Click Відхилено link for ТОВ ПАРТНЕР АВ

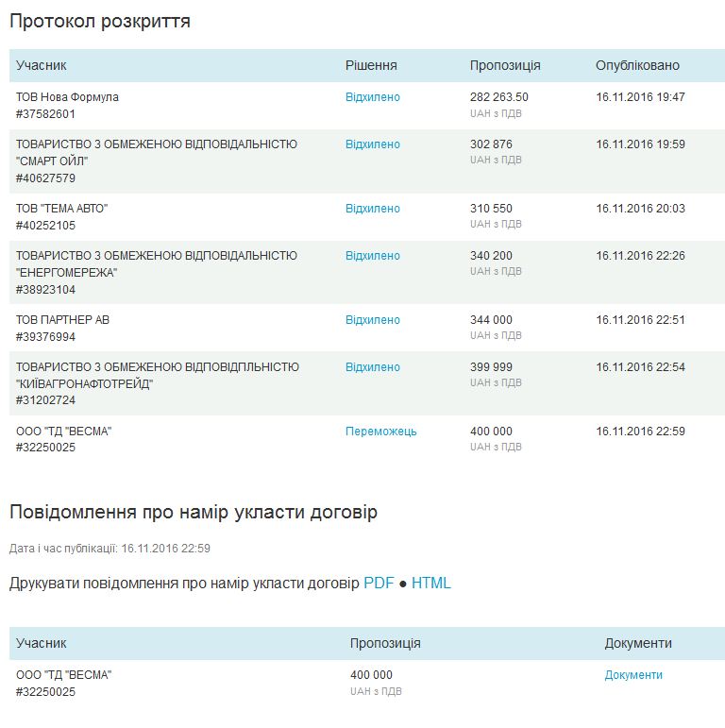pos(372,320)
